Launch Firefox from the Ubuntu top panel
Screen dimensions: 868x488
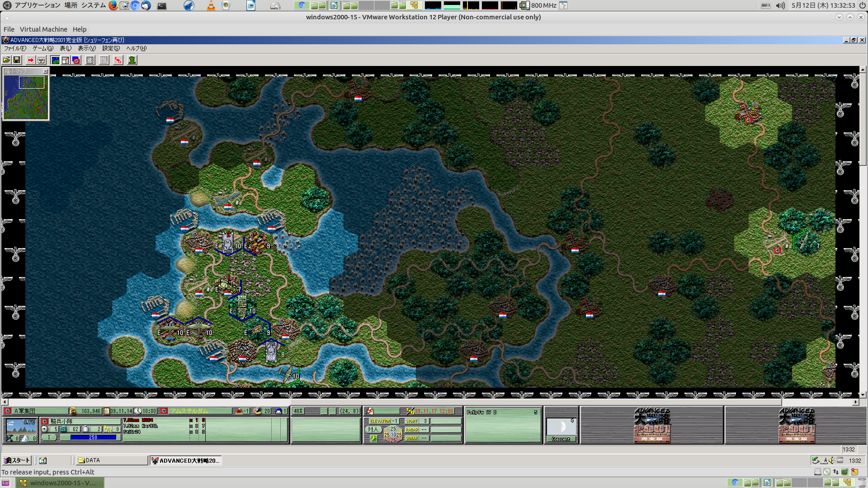coord(113,5)
